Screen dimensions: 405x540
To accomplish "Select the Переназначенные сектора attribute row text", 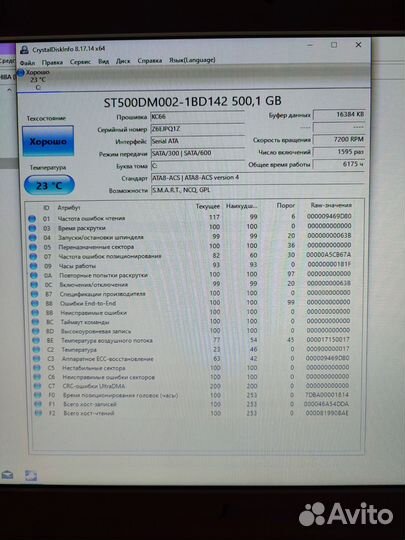I will click(x=96, y=247).
